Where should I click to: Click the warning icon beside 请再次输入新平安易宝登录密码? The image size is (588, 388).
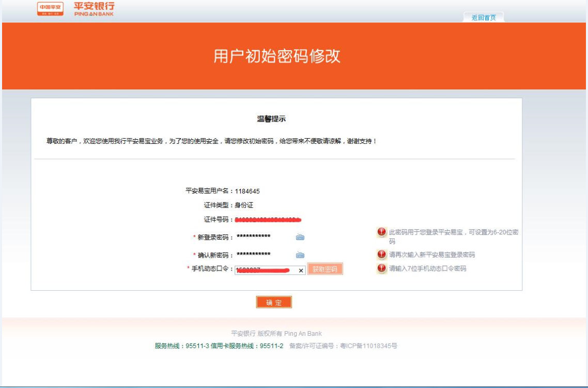pyautogui.click(x=381, y=255)
